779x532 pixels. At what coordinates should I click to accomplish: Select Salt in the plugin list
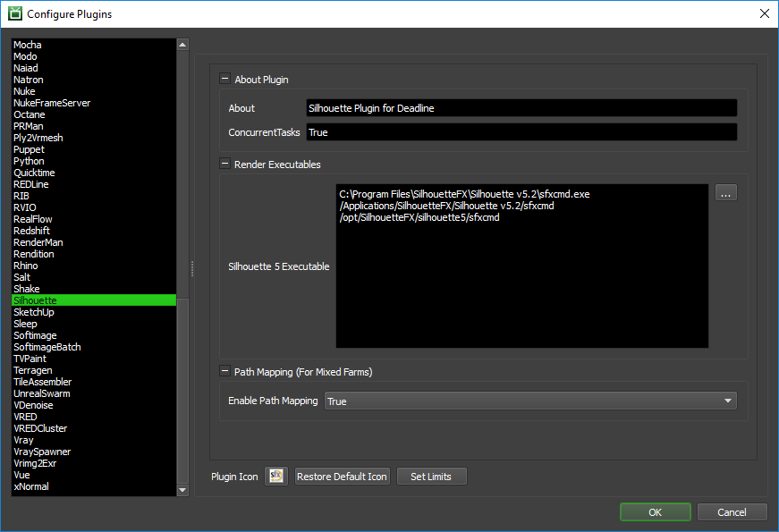tap(94, 277)
